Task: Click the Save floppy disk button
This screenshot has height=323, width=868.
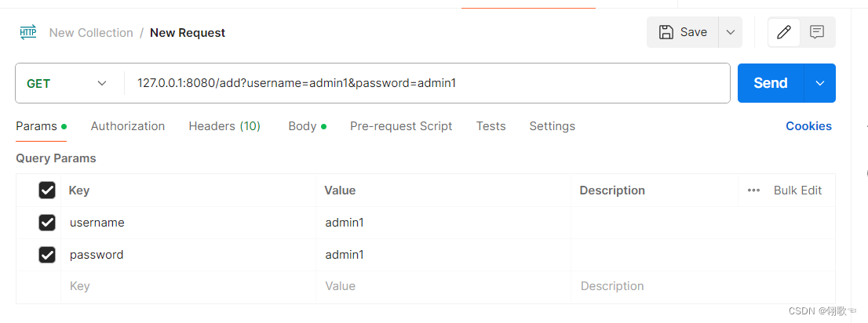Action: [x=683, y=32]
